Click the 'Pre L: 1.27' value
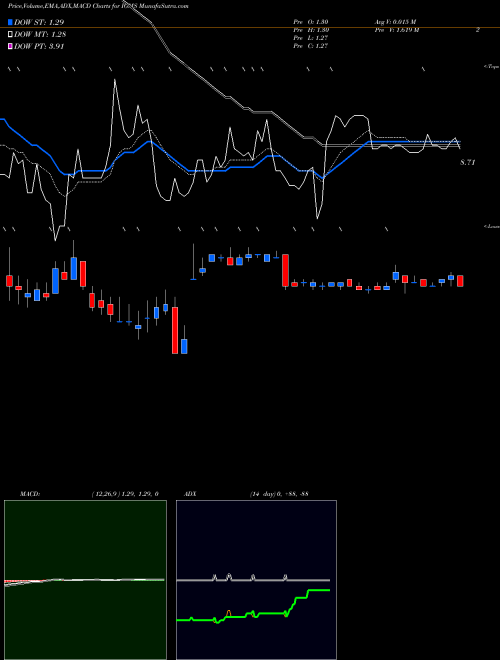This screenshot has width=500, height=660. (311, 38)
